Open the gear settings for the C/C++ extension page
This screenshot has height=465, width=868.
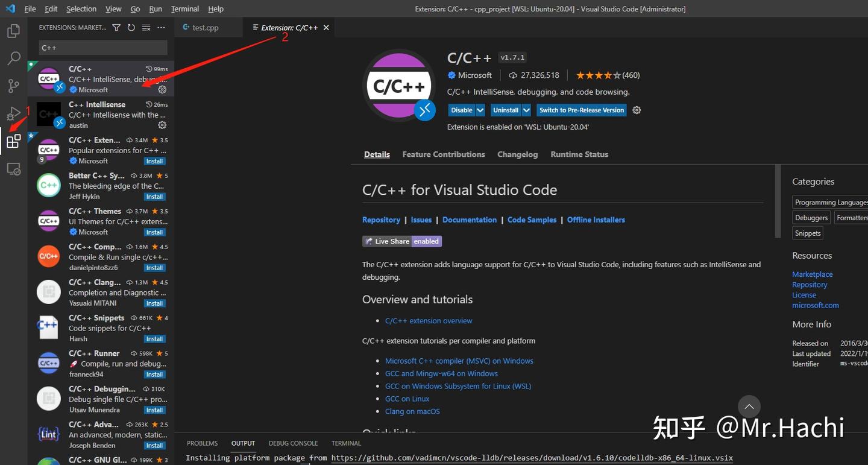(637, 110)
